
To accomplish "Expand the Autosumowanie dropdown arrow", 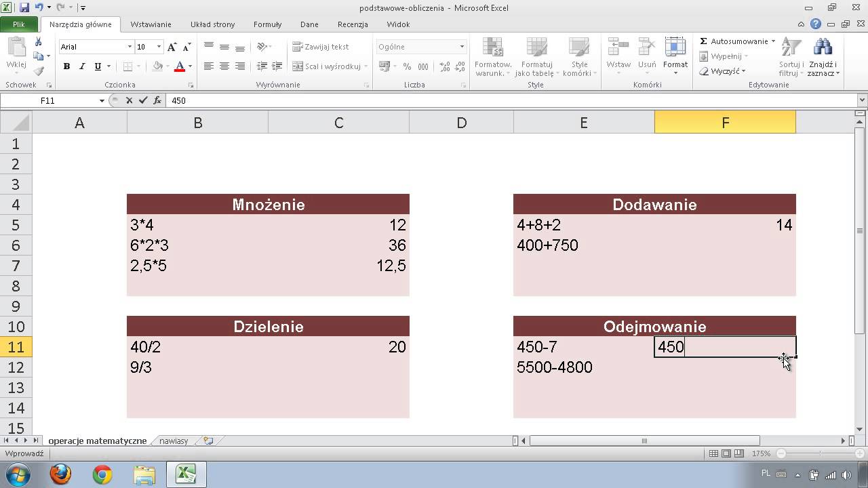I will pos(773,41).
